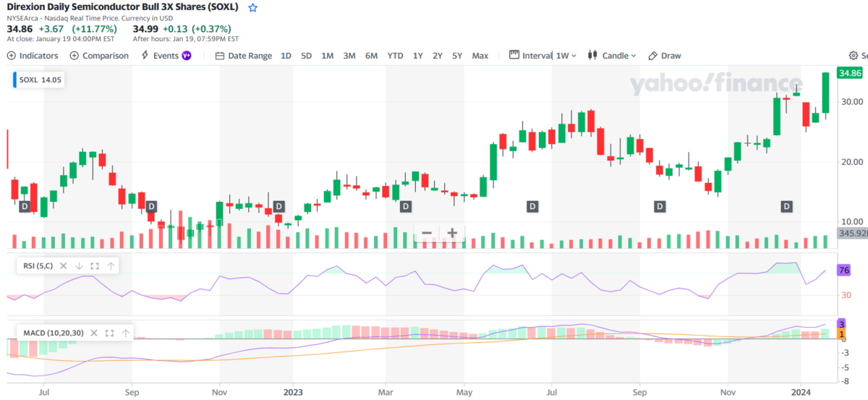Click the pencil icon beside Draw

[652, 56]
